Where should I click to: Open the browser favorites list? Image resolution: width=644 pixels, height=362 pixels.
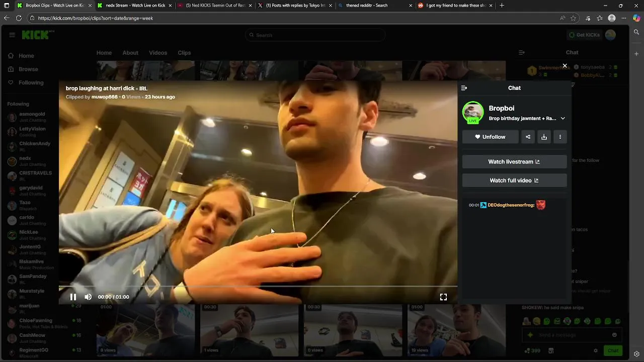(x=600, y=18)
